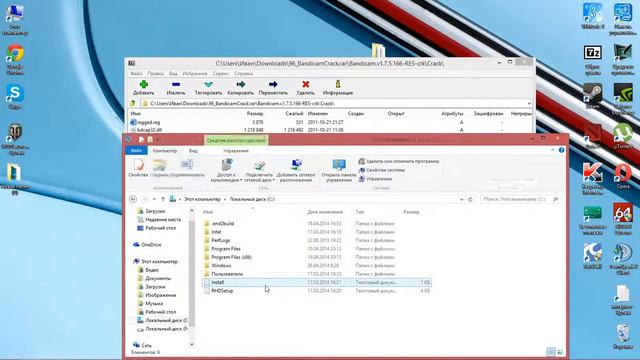
Task: Select regged.reg in 7-Zip list
Action: [x=149, y=122]
